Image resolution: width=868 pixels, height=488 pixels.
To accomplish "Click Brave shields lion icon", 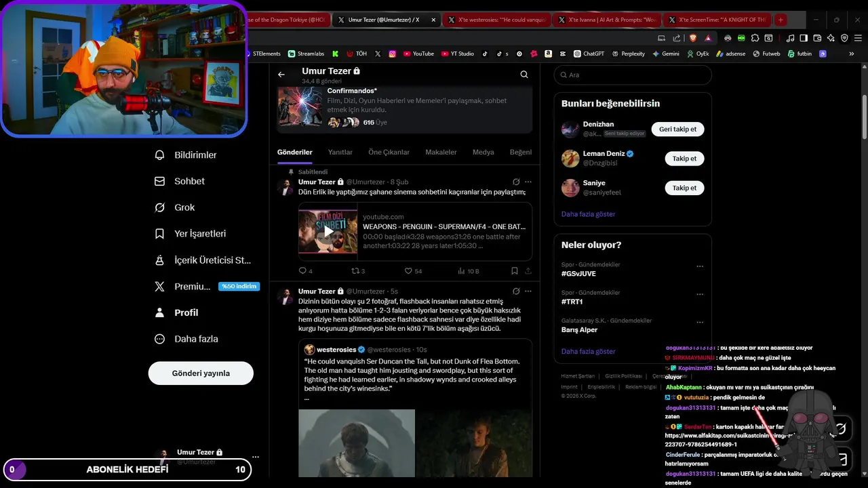I will click(x=693, y=38).
